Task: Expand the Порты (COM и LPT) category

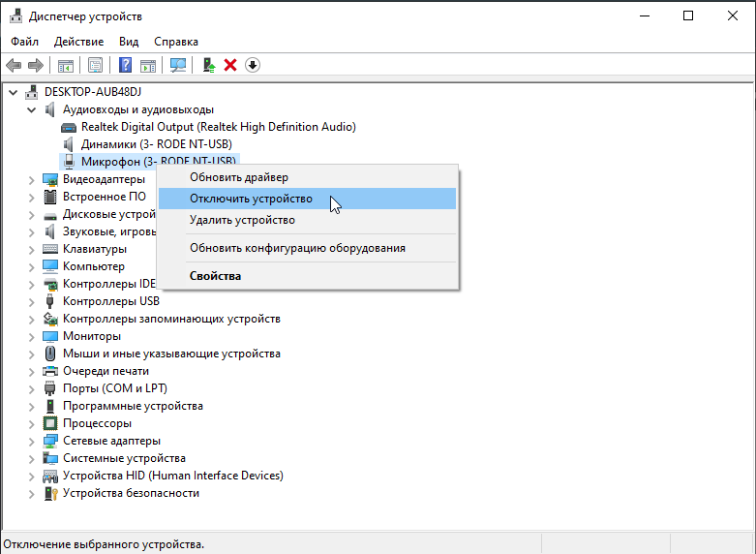Action: tap(31, 388)
